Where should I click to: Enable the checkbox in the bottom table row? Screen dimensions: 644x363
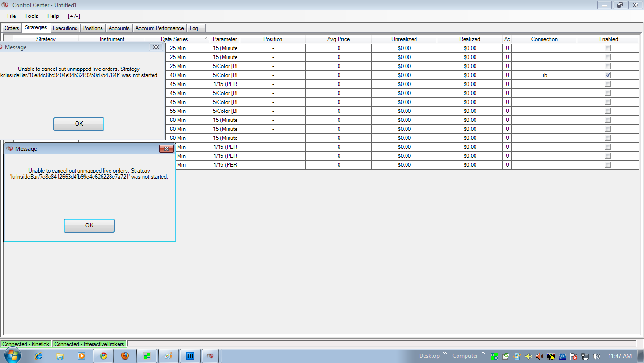(x=608, y=165)
